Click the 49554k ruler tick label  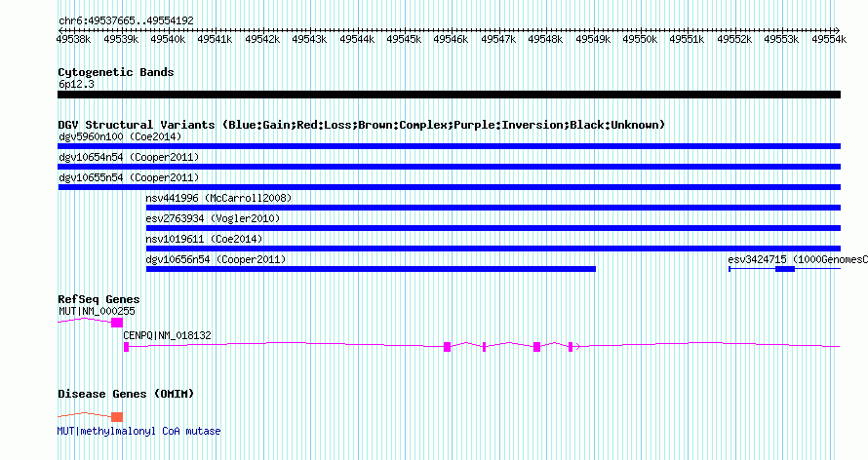coord(829,39)
